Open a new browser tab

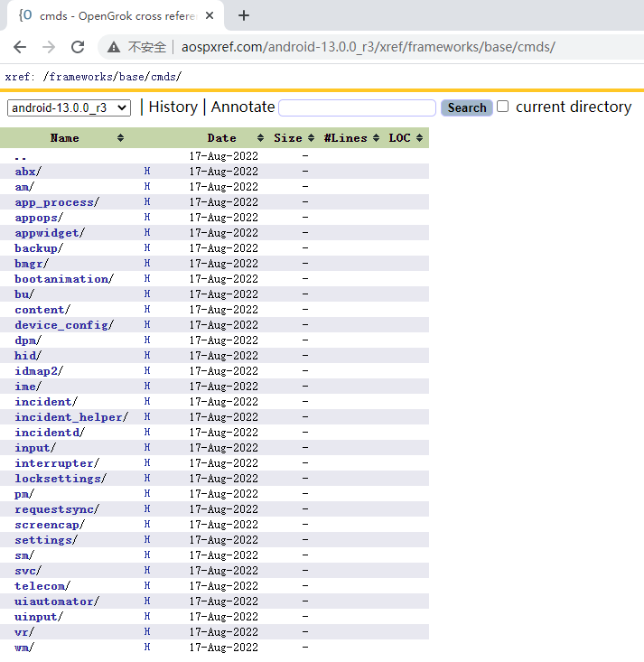coord(244,15)
